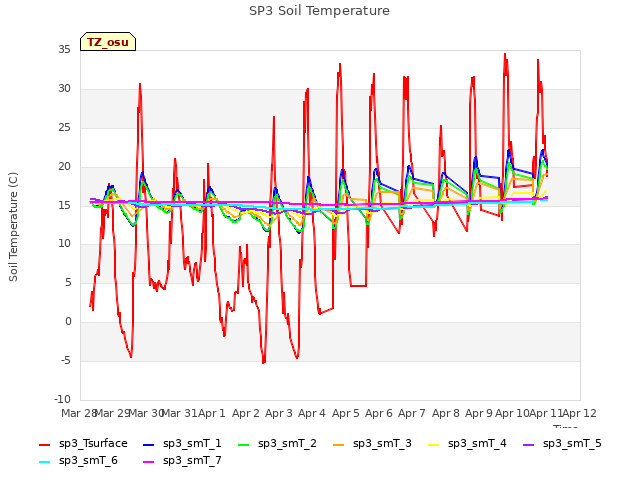Click the 25 y-axis tick label

(x=64, y=128)
